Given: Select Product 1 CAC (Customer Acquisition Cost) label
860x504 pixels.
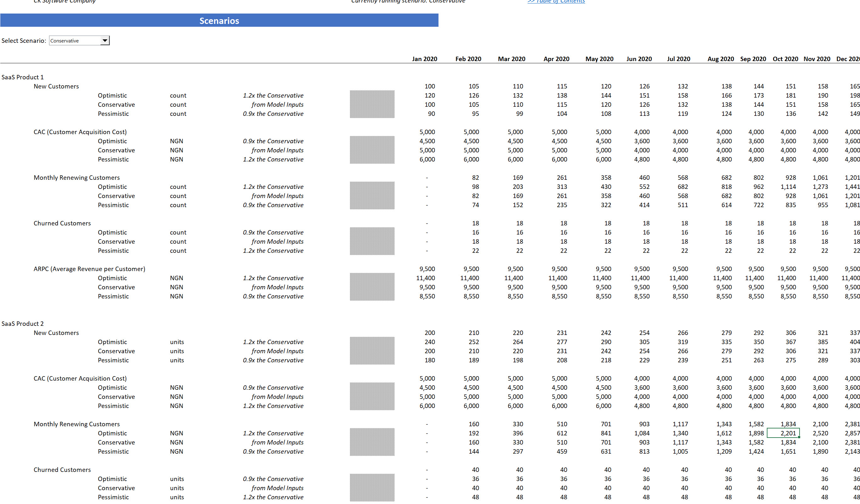Looking at the screenshot, I should pos(80,132).
